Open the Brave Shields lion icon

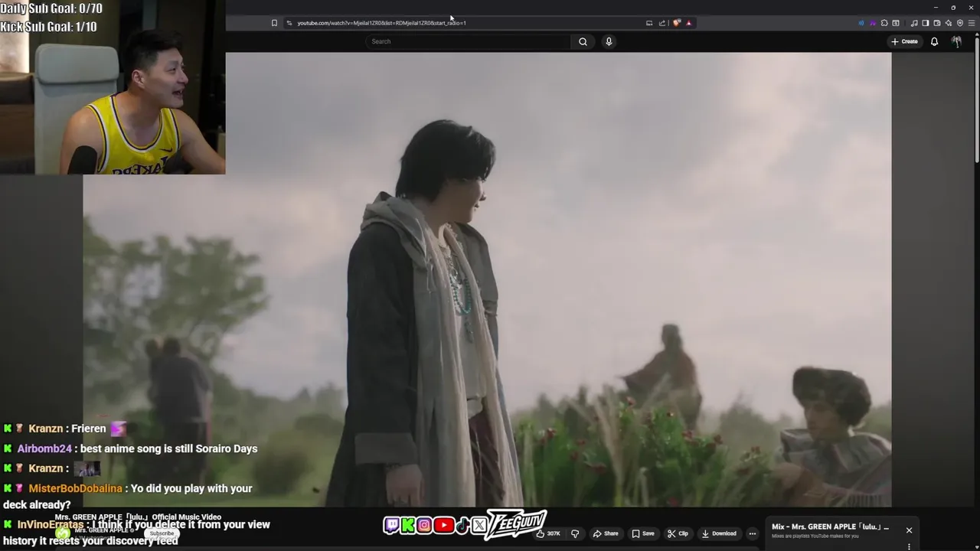pos(677,23)
